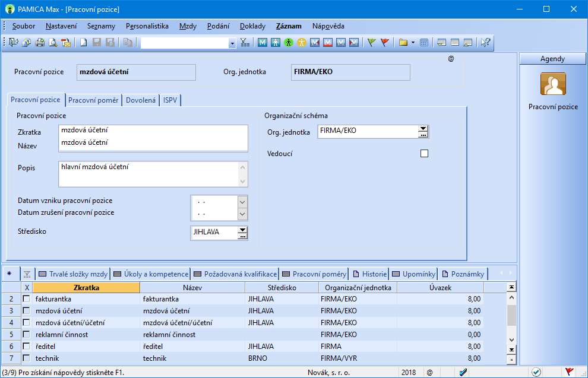Click the new record blank page icon
Image resolution: width=588 pixels, height=378 pixels.
(x=84, y=43)
